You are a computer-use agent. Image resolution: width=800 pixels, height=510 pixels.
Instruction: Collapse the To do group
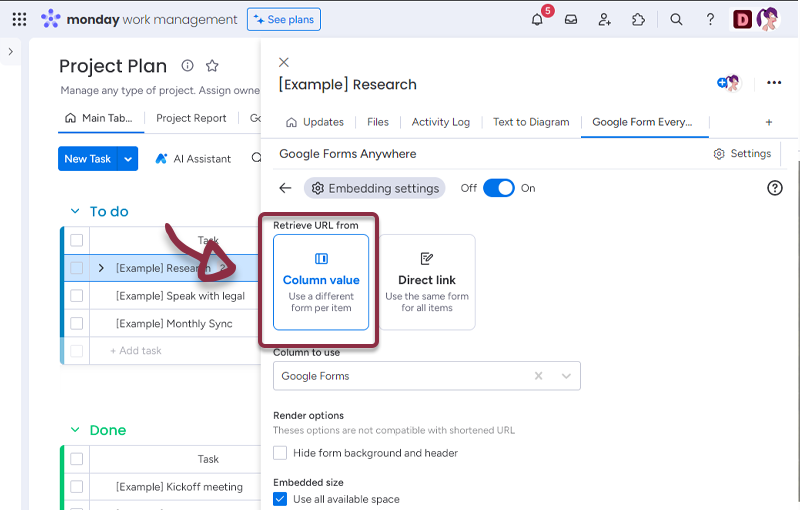point(75,211)
